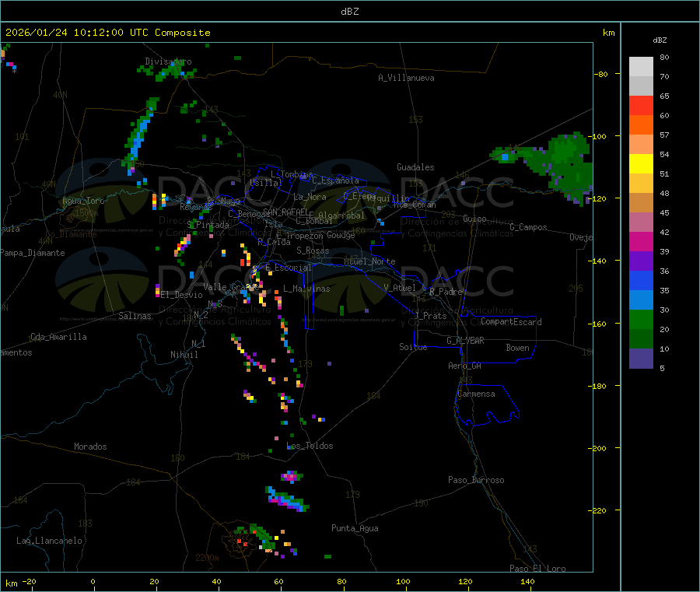Image resolution: width=700 pixels, height=592 pixels.
Task: Select the brown 45-48 dBZ legend swatch
Action: [641, 203]
